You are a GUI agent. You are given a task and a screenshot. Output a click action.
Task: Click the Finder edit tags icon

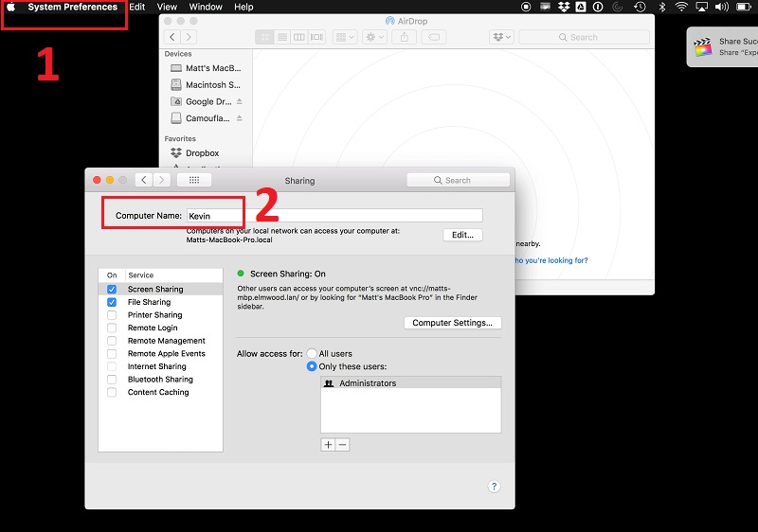[434, 37]
